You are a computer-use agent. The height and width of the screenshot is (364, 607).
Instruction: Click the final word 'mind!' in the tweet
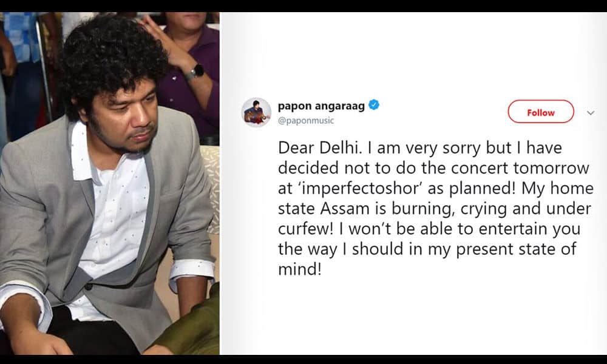click(300, 269)
